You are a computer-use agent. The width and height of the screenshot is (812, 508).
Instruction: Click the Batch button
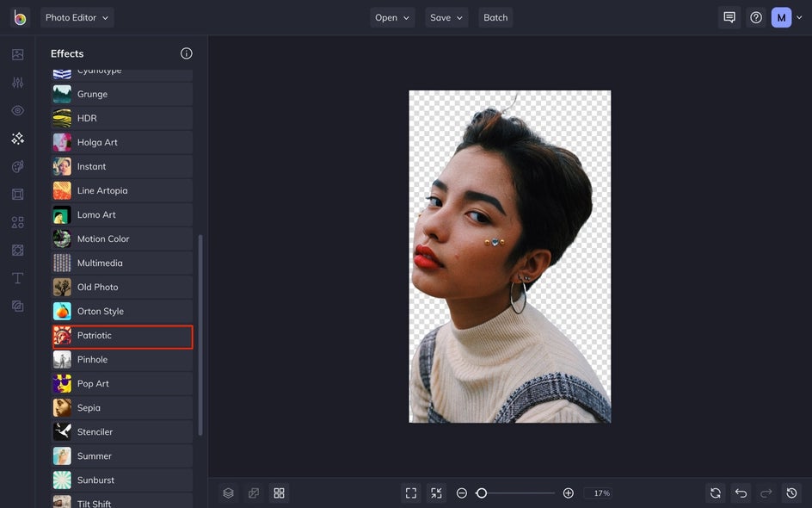point(495,17)
